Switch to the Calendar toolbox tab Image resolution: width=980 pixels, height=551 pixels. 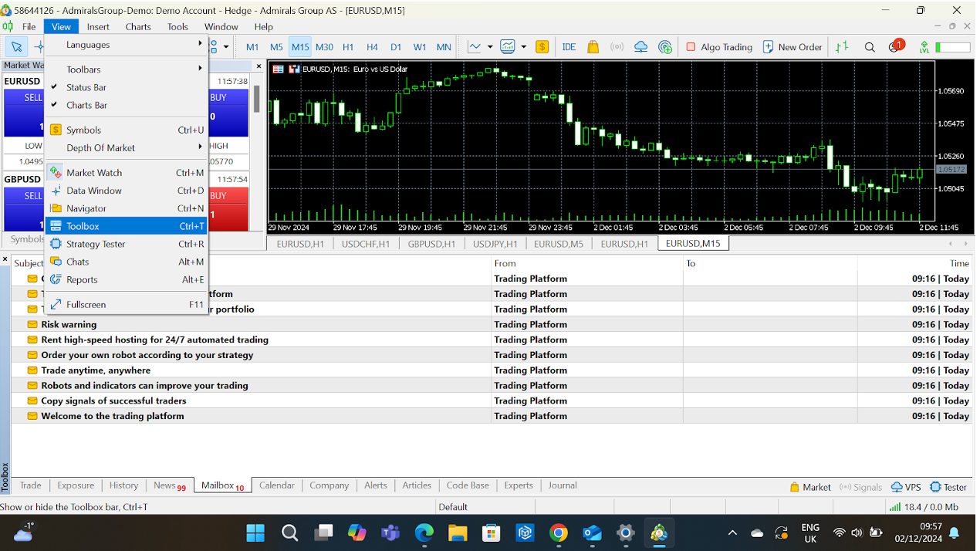pyautogui.click(x=277, y=485)
